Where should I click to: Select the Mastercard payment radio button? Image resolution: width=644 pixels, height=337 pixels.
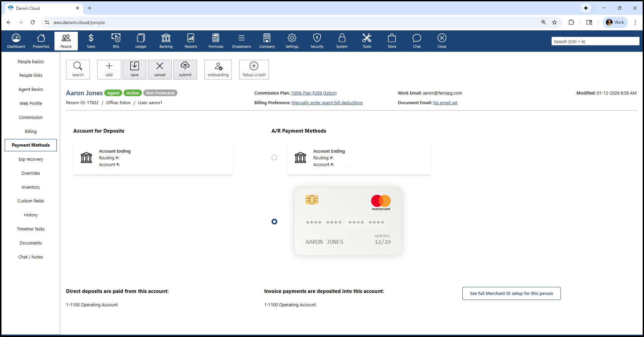[274, 222]
